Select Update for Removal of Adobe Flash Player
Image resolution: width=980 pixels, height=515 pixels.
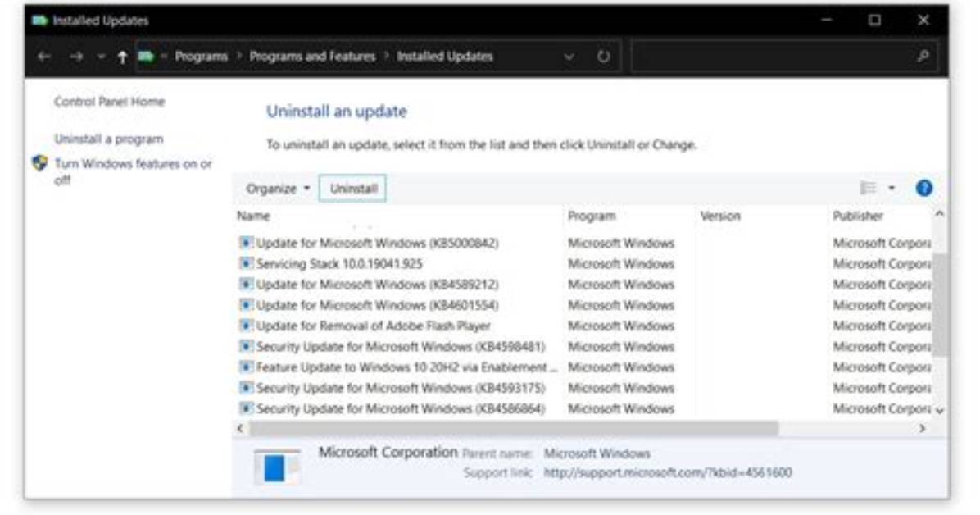(373, 326)
